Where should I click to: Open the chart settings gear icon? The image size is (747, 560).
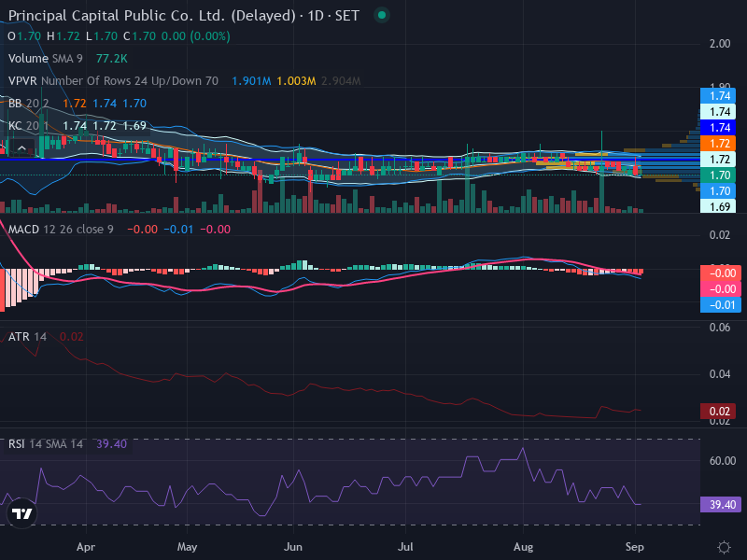click(x=724, y=547)
